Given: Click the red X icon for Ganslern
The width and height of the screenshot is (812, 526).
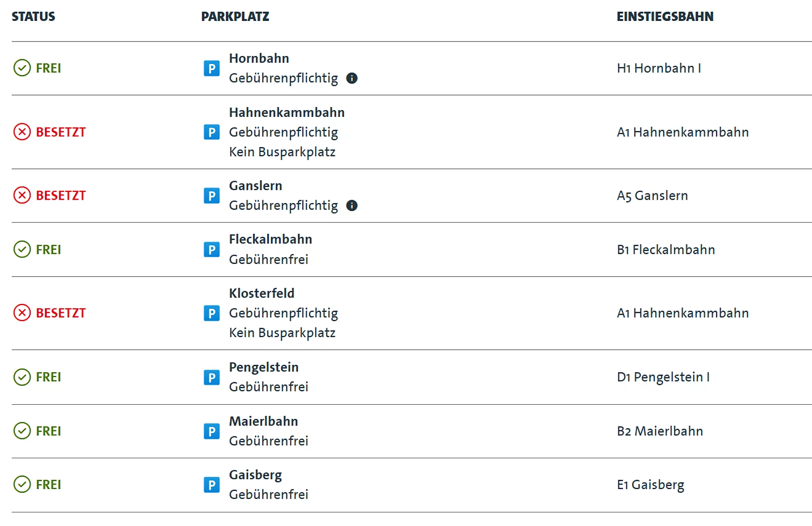Looking at the screenshot, I should coord(22,195).
